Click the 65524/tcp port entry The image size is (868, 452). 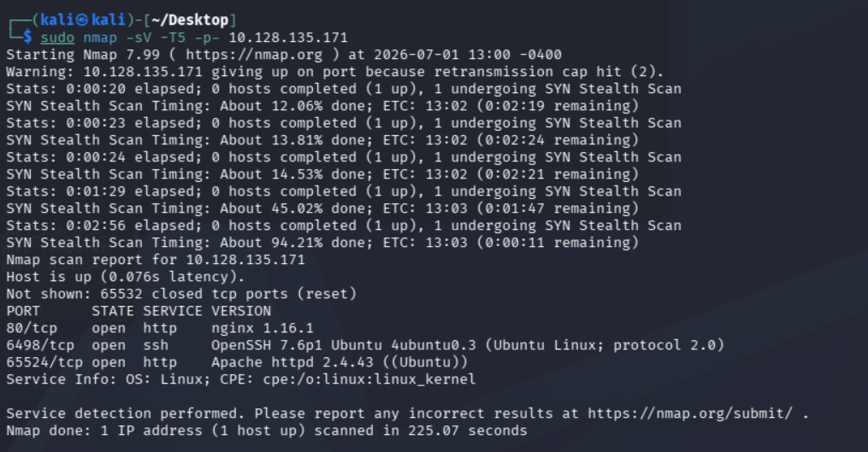point(44,362)
